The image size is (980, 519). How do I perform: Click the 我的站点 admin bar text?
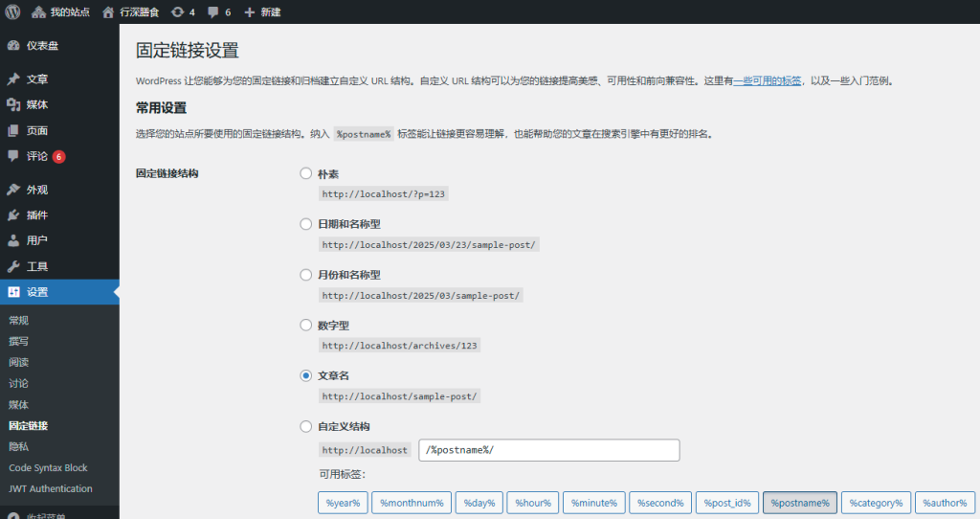[x=70, y=11]
